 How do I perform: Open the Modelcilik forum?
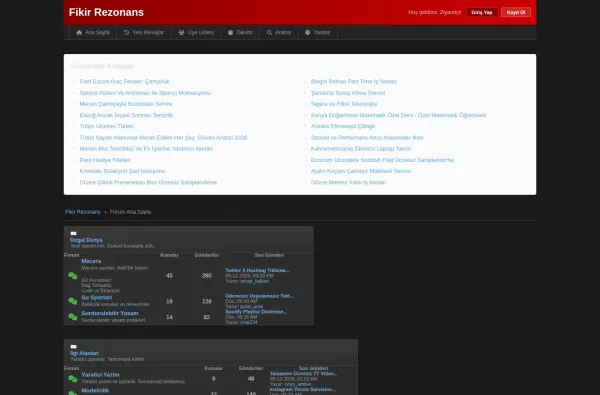coord(95,390)
